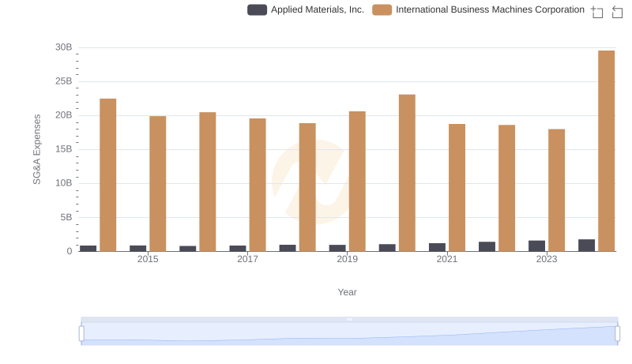
Task: Click the tallest IBM bar for 2024
Action: click(x=606, y=151)
